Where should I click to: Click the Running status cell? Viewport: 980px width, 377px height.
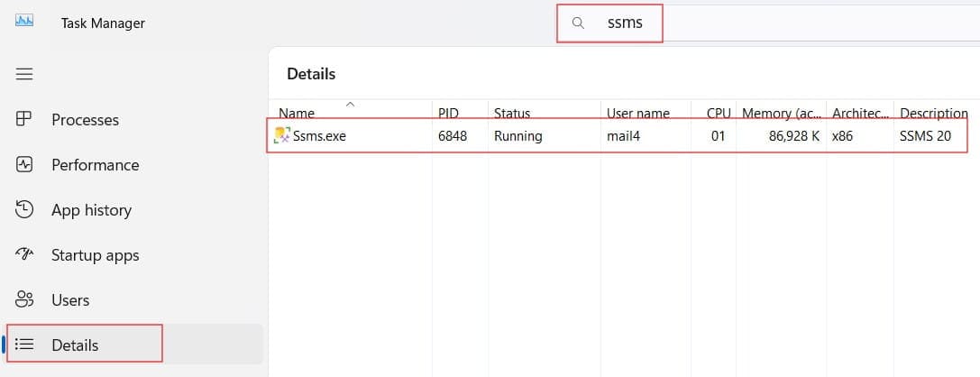[518, 135]
